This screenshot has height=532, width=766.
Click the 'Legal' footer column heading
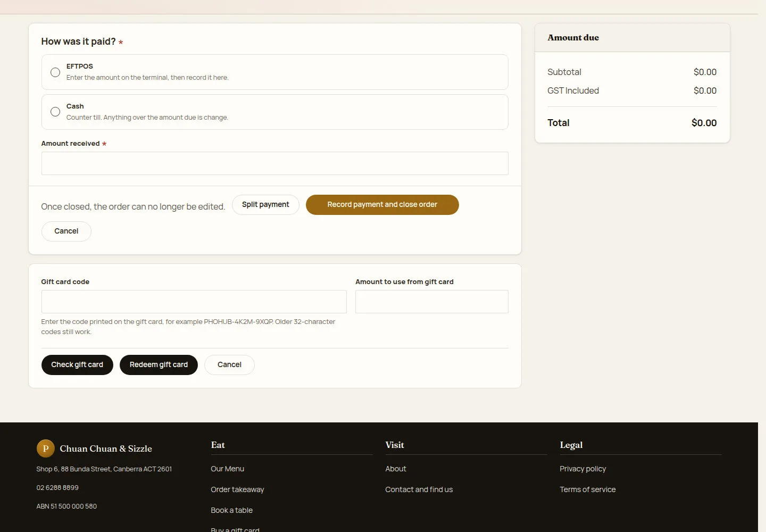click(x=571, y=445)
